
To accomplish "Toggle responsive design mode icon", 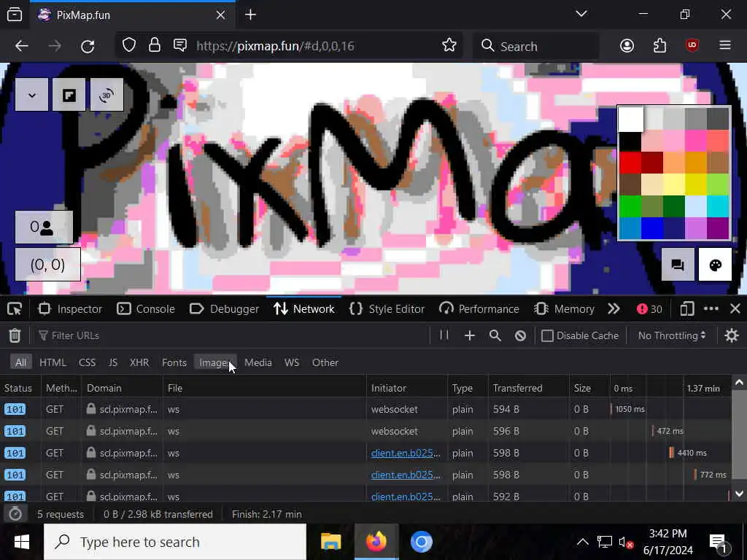I will coord(687,309).
